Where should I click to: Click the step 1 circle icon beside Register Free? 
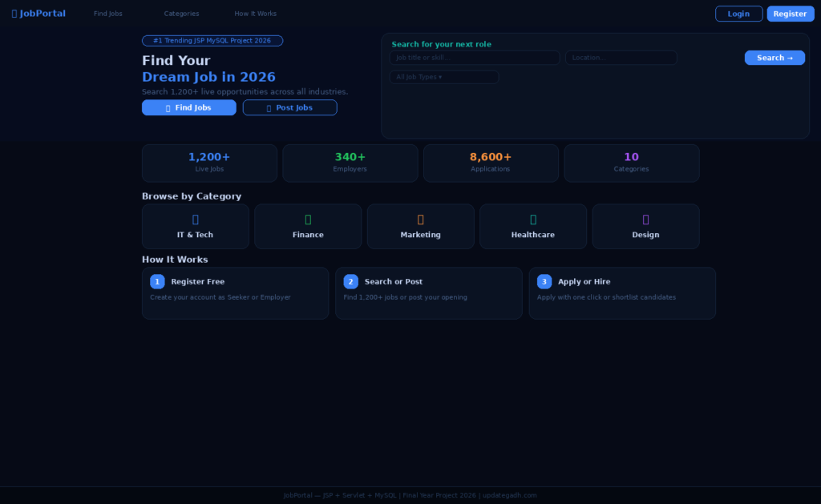(x=157, y=281)
